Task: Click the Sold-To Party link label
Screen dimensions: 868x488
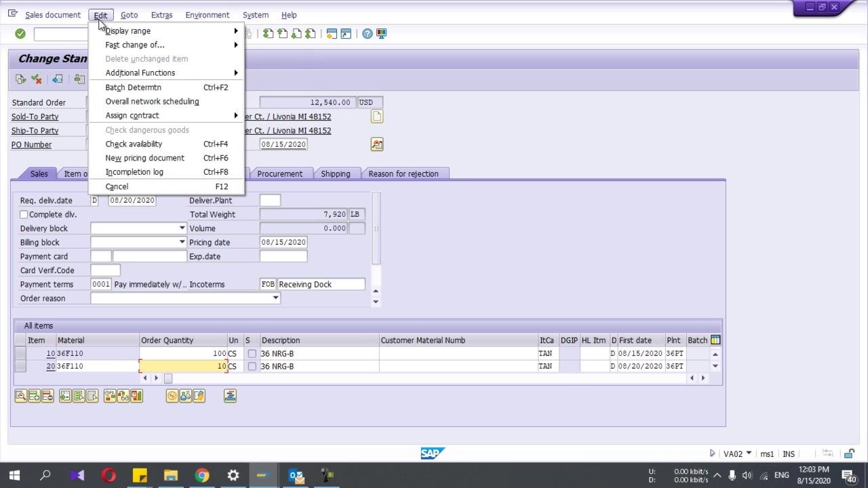Action: click(35, 117)
